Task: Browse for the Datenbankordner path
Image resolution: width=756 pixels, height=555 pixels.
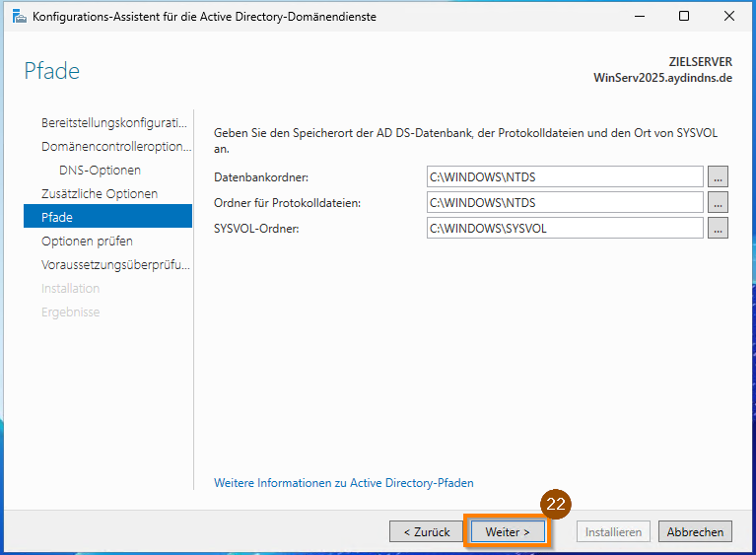Action: (718, 176)
